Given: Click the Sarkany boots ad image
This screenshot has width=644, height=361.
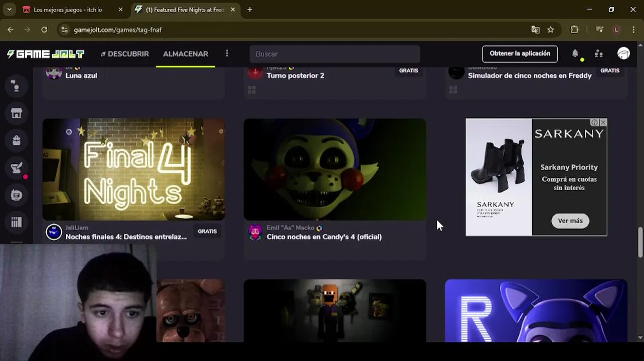Looking at the screenshot, I should point(499,177).
